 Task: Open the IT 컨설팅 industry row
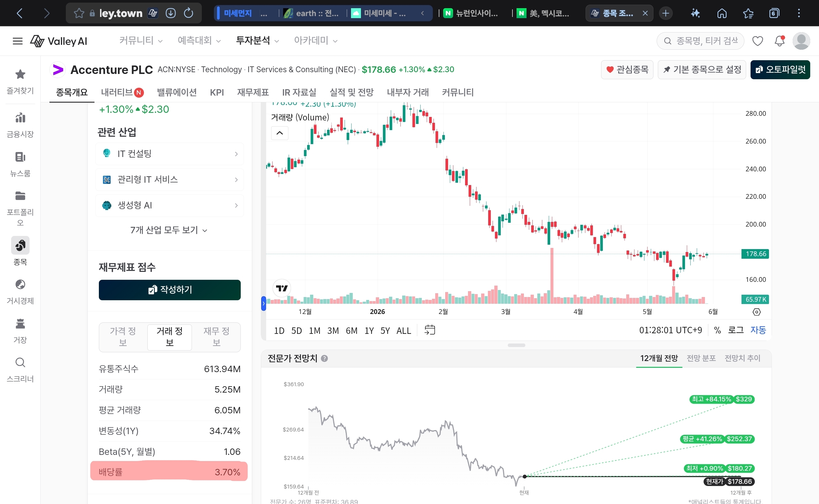(x=169, y=154)
